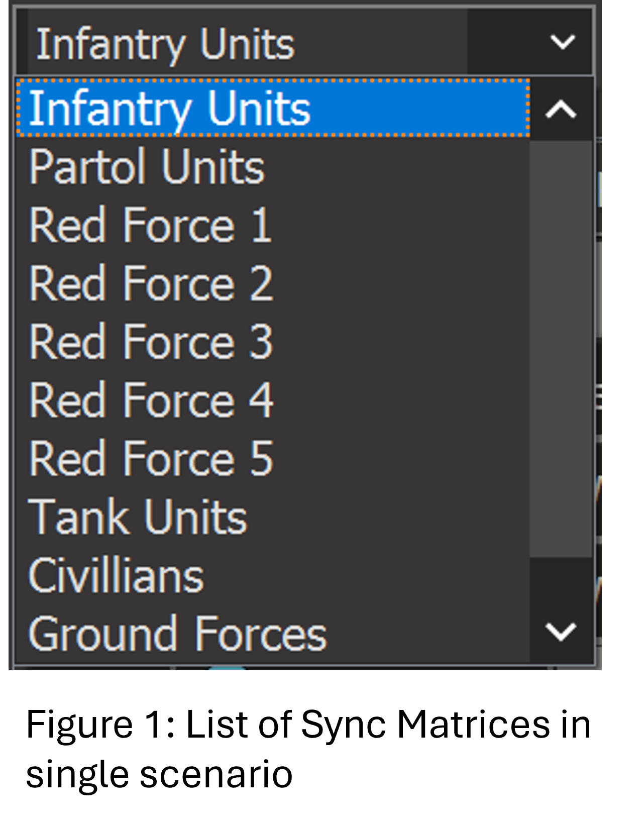
Task: Click the Infantry Units combo box field
Action: pyautogui.click(x=246, y=44)
